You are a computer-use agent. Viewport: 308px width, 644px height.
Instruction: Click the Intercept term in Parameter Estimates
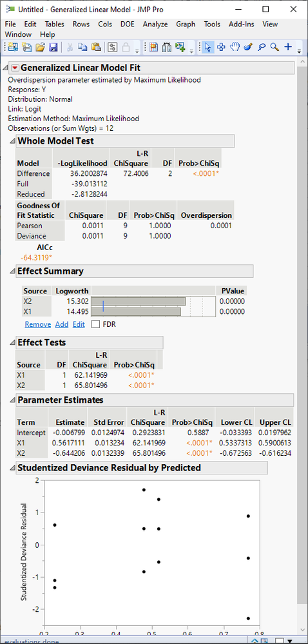[x=31, y=433]
